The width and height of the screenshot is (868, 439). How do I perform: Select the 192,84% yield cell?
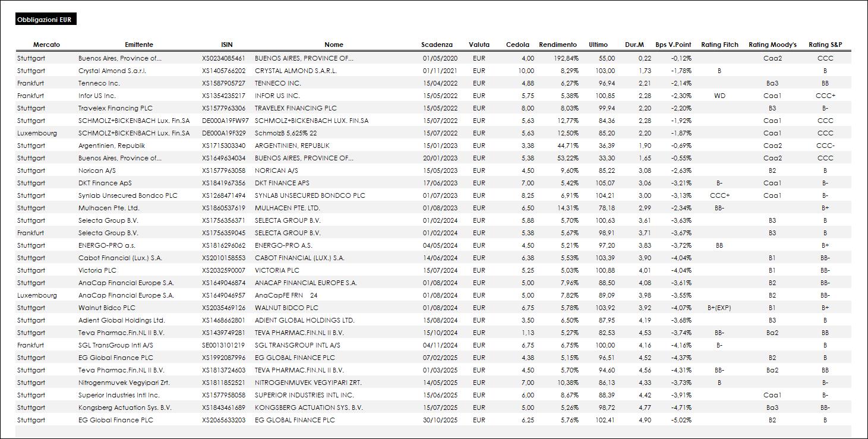click(566, 58)
